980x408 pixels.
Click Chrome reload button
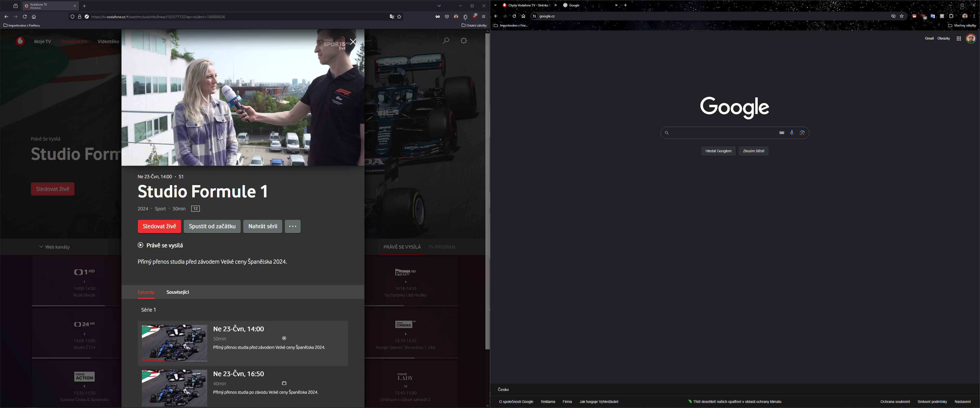pos(514,16)
